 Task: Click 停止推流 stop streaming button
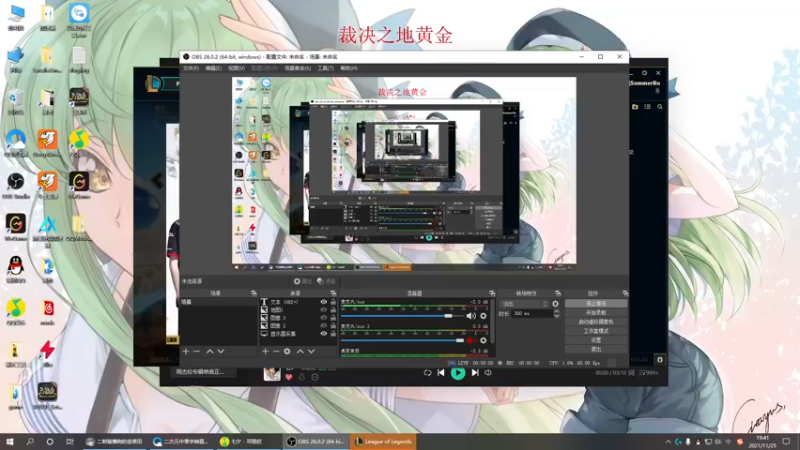coord(596,304)
